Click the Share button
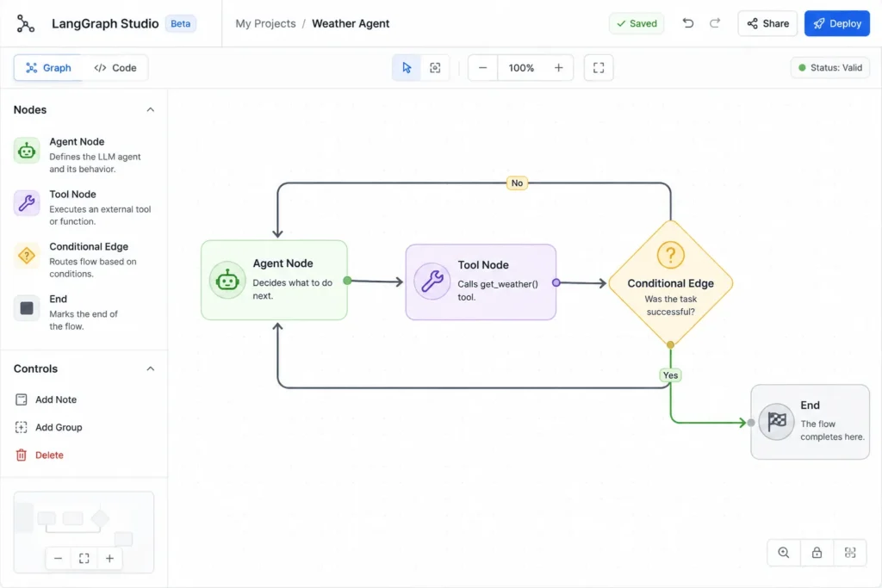 click(767, 23)
